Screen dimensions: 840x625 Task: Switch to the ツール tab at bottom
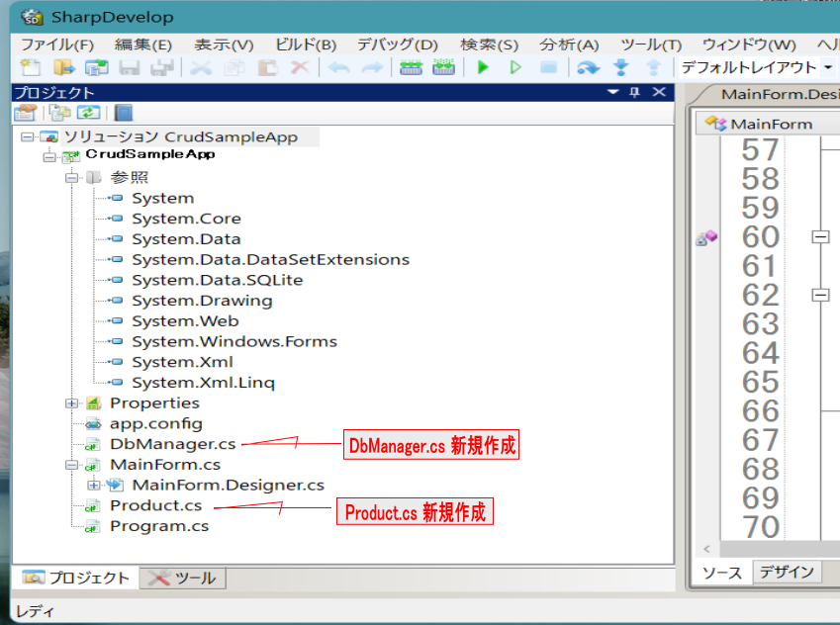tap(184, 578)
